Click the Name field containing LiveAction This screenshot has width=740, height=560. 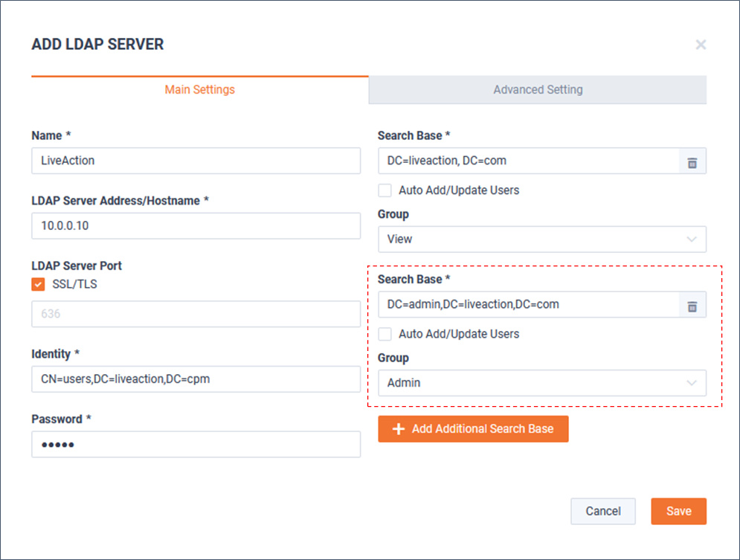coord(196,161)
